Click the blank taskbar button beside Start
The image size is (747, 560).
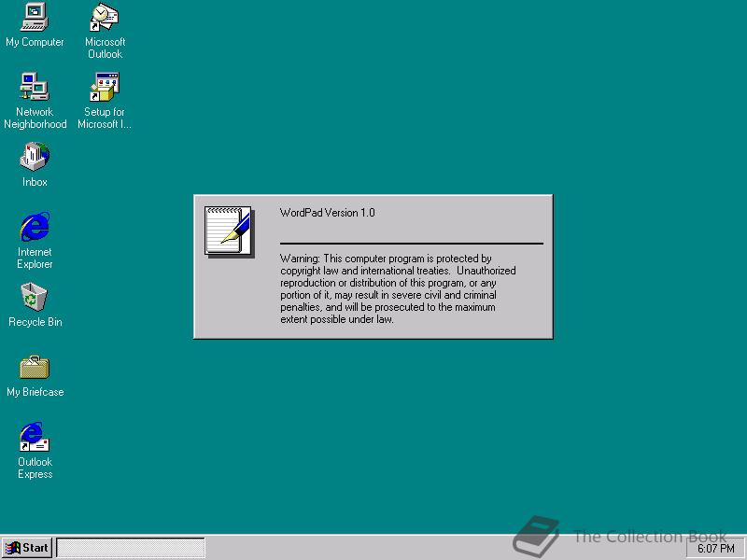[131, 548]
